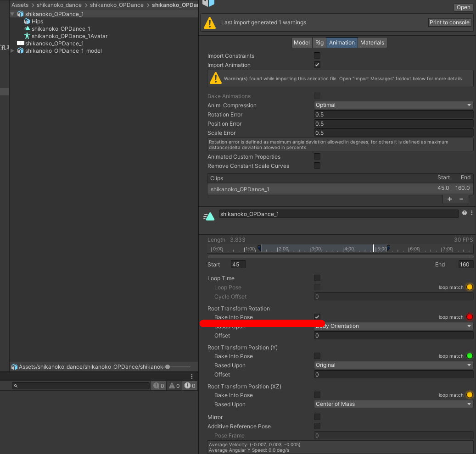Viewport: 476px width, 454px height.
Task: Click the warning icon beside Last import message
Action: point(210,23)
